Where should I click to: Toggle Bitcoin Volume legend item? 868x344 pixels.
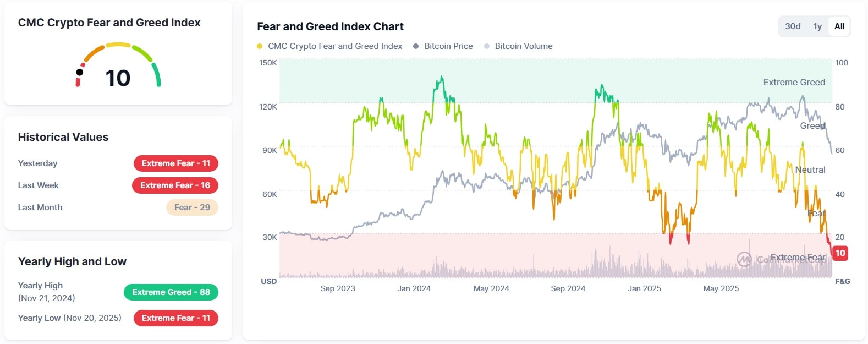[518, 46]
